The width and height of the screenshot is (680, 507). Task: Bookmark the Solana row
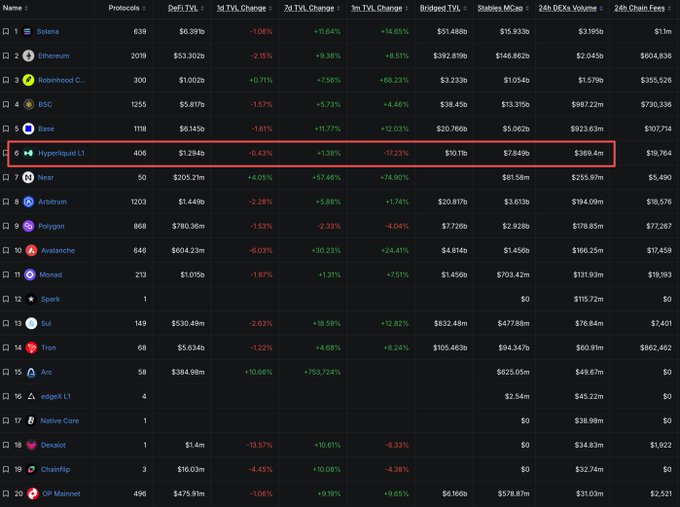[6, 32]
